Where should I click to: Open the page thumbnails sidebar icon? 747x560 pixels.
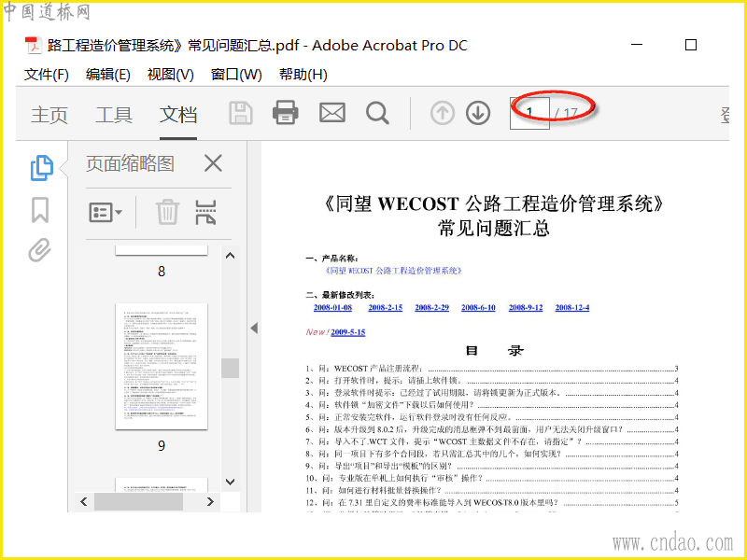coord(41,168)
